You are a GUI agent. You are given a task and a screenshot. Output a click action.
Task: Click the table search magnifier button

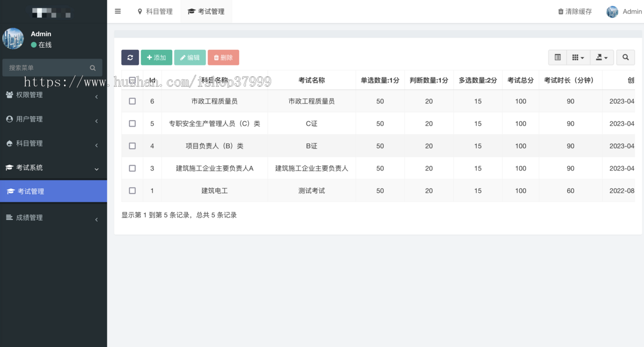point(625,57)
